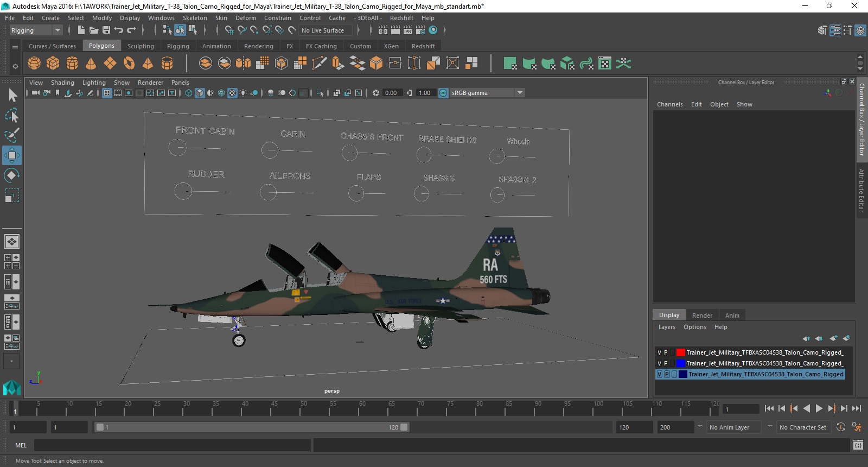Click the Open Scene folder icon
868x467 pixels.
(x=93, y=30)
